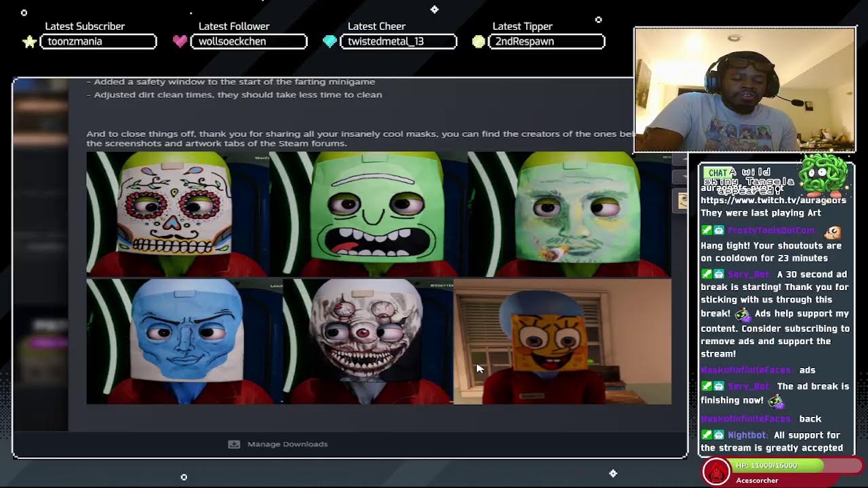This screenshot has height=488, width=868.
Task: Click the Manage Downloads link
Action: click(x=288, y=444)
